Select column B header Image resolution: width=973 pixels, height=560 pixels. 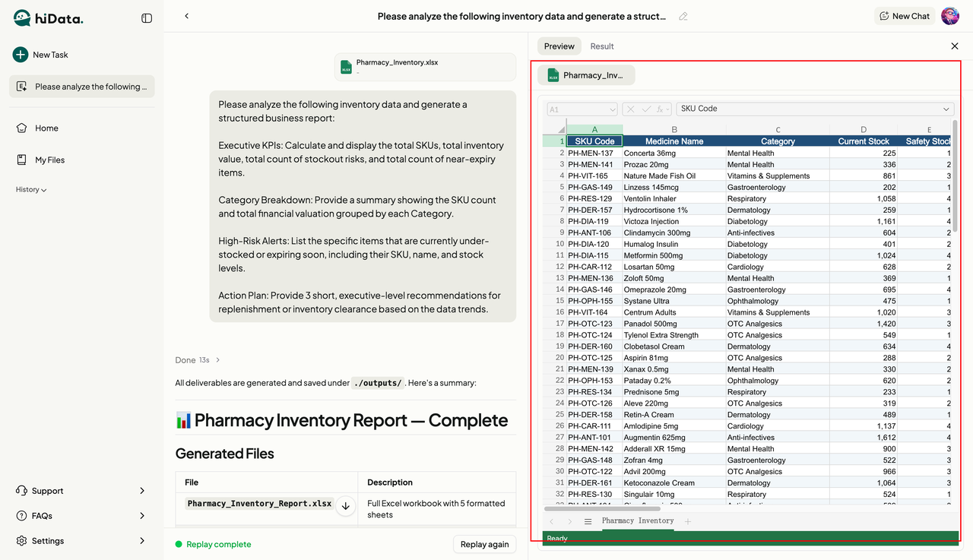pos(674,130)
